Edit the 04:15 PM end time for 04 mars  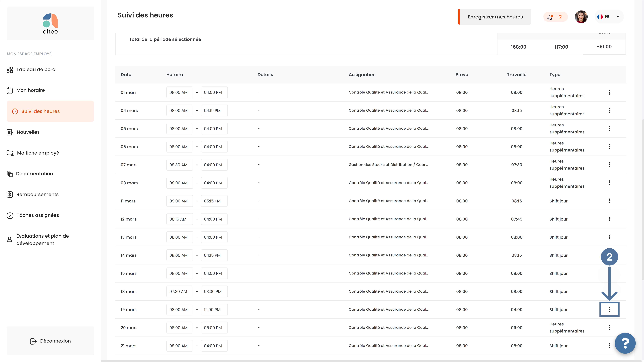214,110
